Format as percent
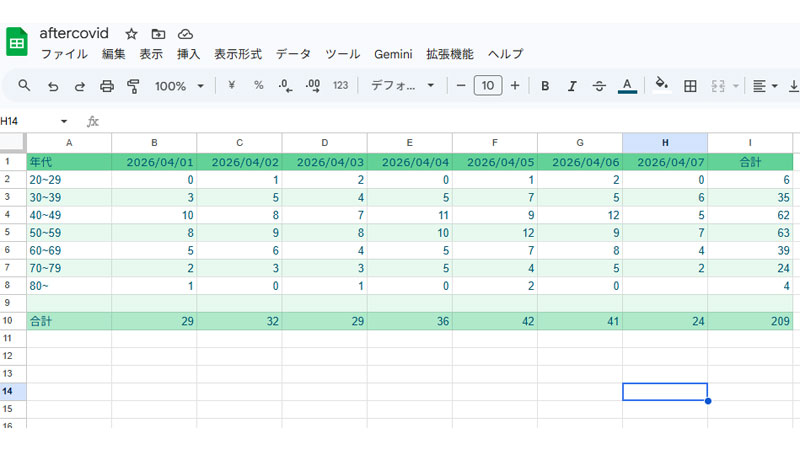 (259, 85)
